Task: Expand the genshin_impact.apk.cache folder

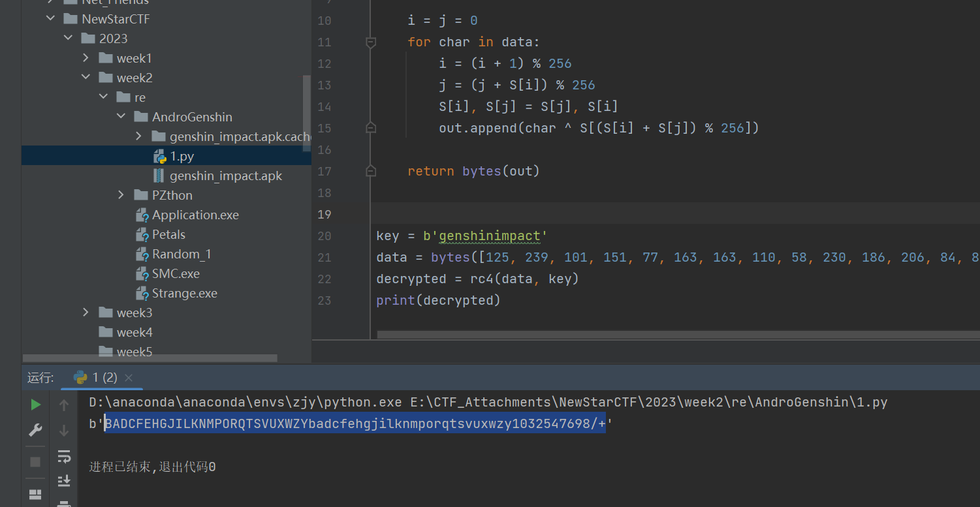Action: 139,136
